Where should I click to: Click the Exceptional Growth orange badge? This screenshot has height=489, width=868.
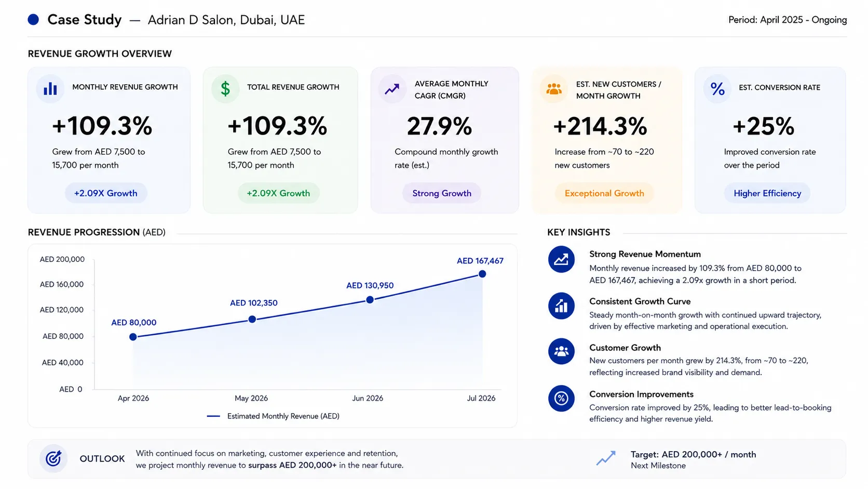[604, 193]
